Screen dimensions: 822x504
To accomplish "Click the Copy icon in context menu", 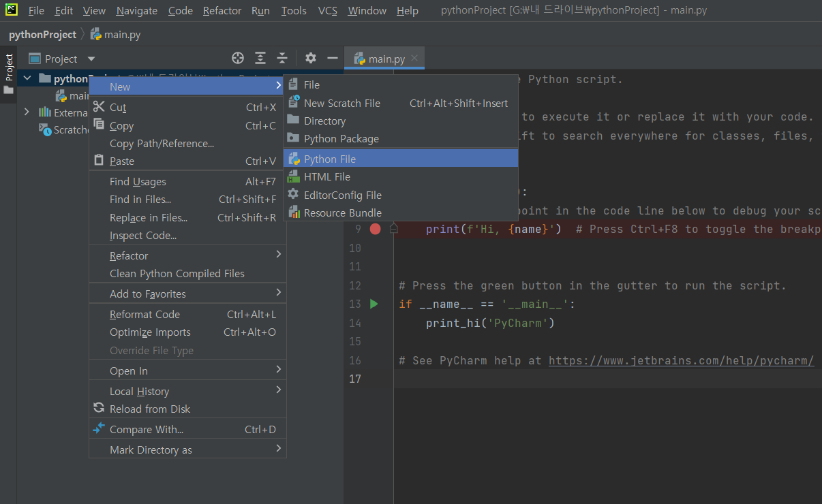I will 99,125.
